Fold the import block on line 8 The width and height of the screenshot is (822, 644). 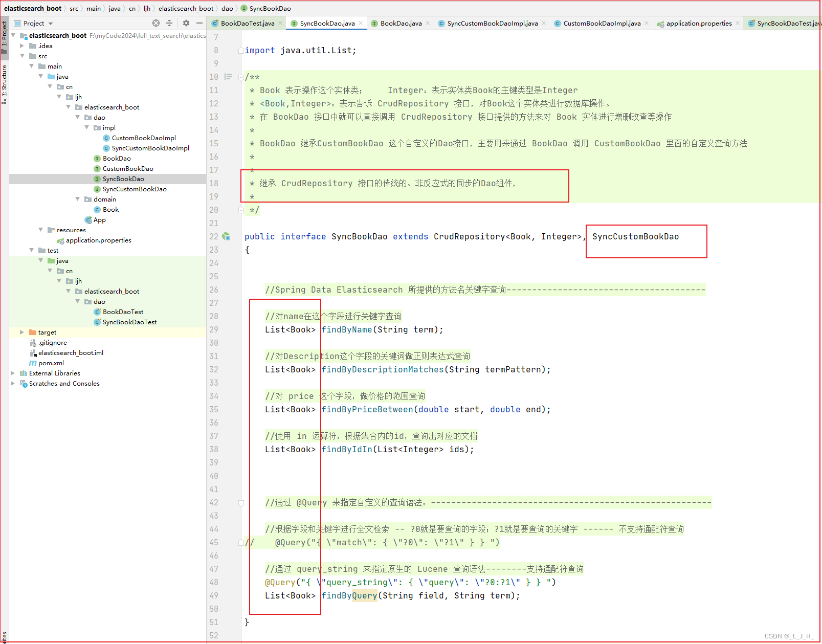coord(241,51)
